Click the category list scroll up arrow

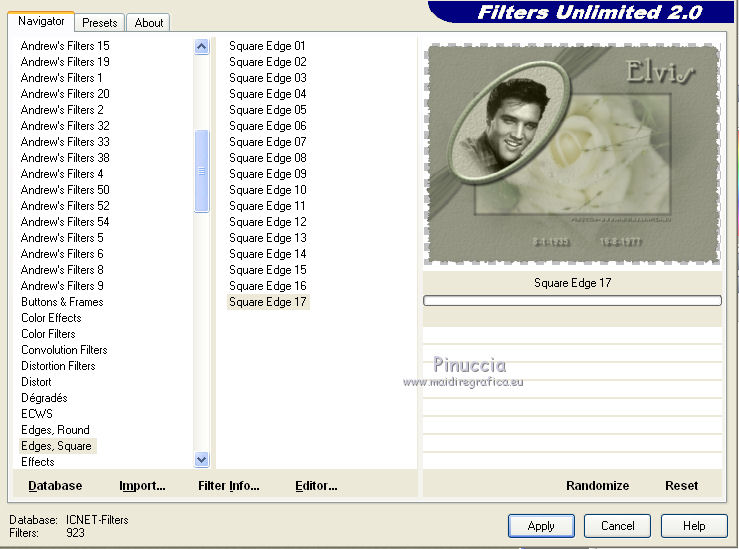click(x=202, y=47)
